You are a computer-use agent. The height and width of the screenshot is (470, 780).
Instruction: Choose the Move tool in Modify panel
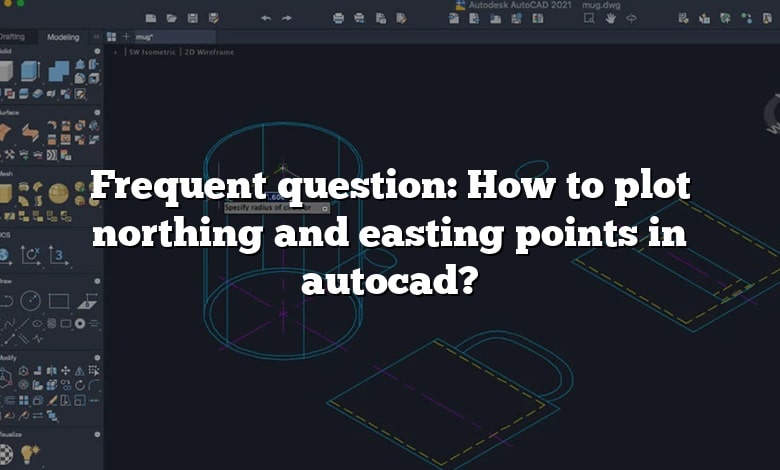(x=65, y=371)
